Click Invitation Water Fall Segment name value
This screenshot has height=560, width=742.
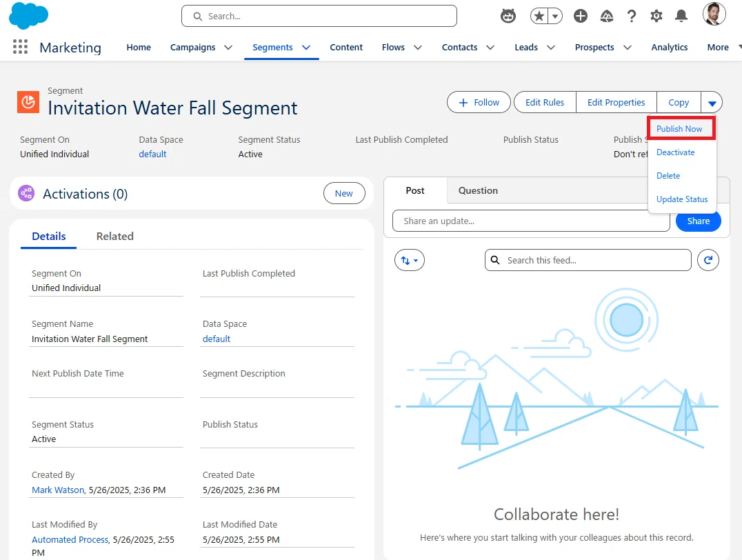pos(90,339)
